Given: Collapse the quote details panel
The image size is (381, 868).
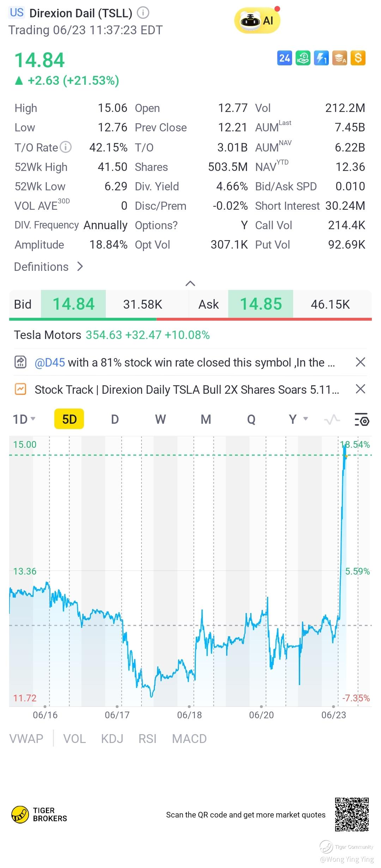Looking at the screenshot, I should pyautogui.click(x=190, y=283).
